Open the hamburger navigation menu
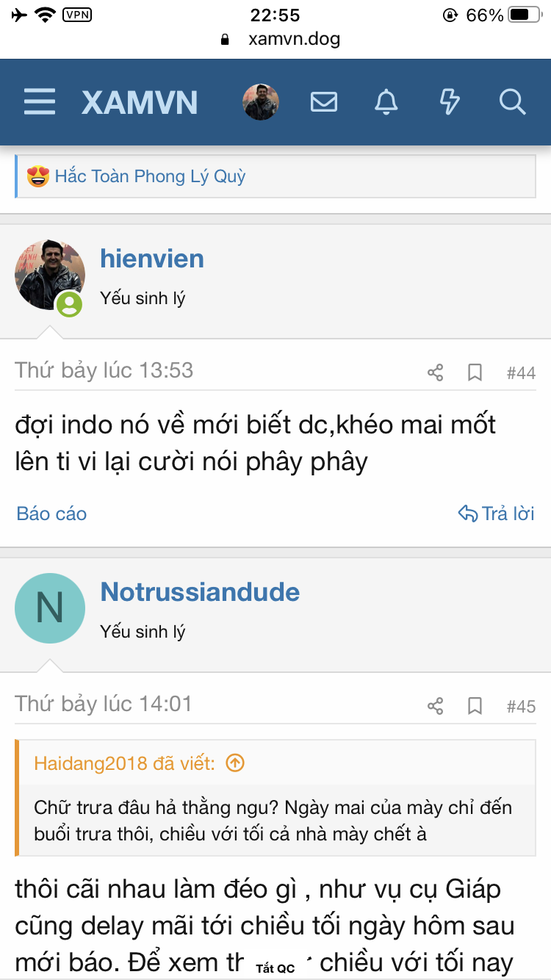This screenshot has width=551, height=980. click(x=40, y=102)
